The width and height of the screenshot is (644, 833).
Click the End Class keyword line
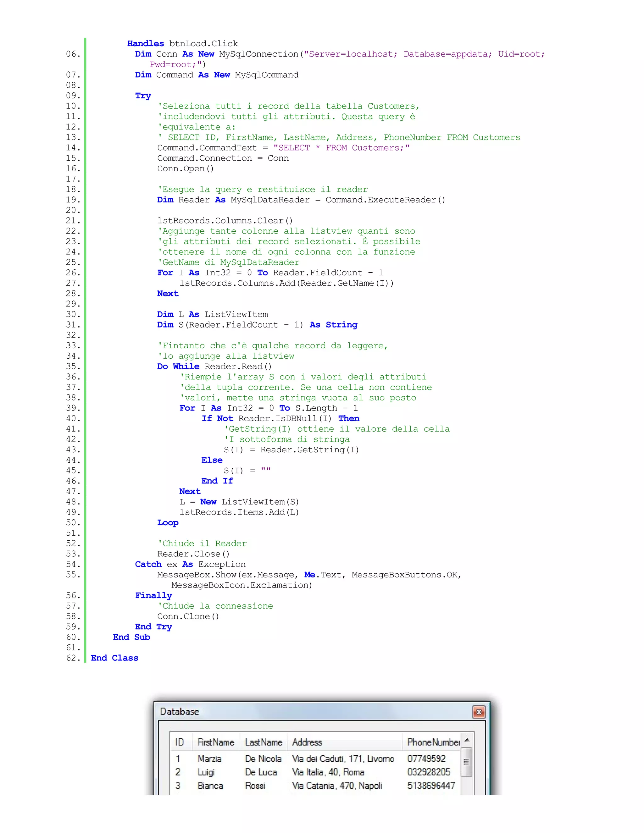[x=114, y=658]
